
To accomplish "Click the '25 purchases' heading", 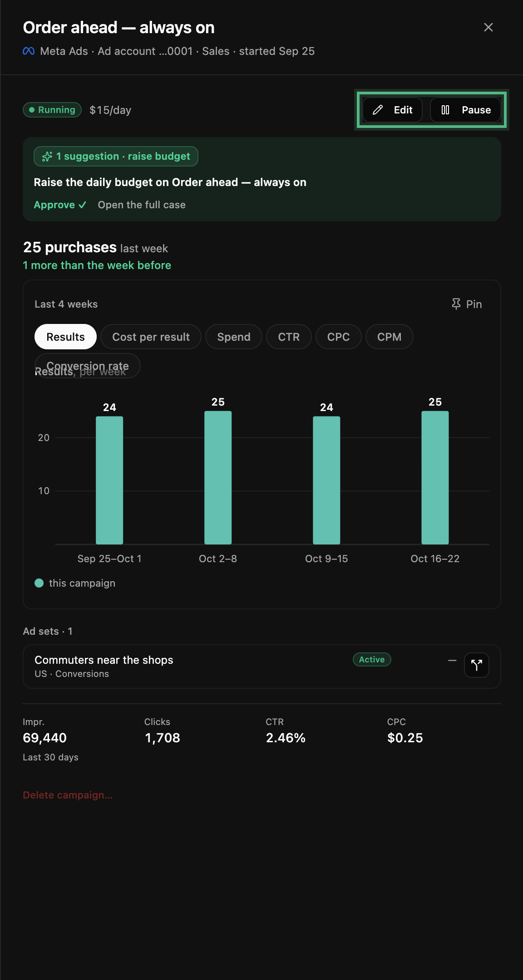I will pyautogui.click(x=70, y=247).
